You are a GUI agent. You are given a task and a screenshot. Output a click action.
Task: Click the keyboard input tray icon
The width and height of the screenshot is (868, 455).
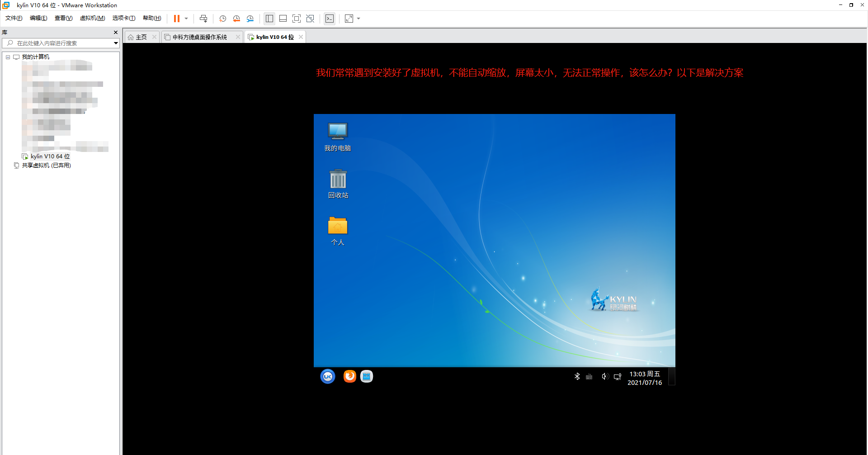(x=589, y=377)
